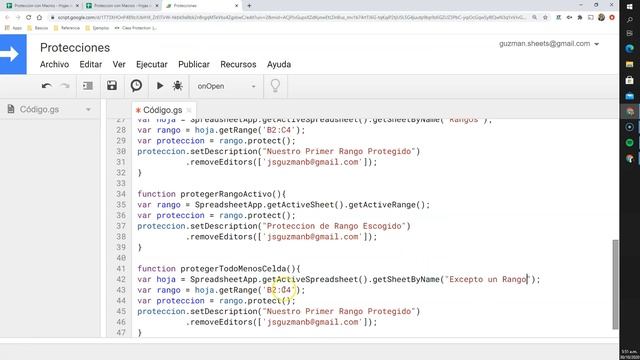The image size is (640, 360).
Task: Open the function selector showing onOpen
Action: point(226,86)
